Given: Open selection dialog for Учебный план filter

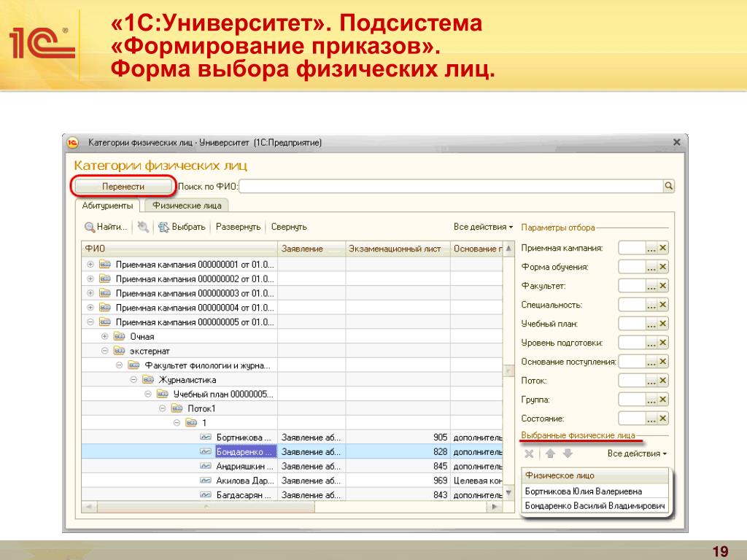Looking at the screenshot, I should coord(651,324).
